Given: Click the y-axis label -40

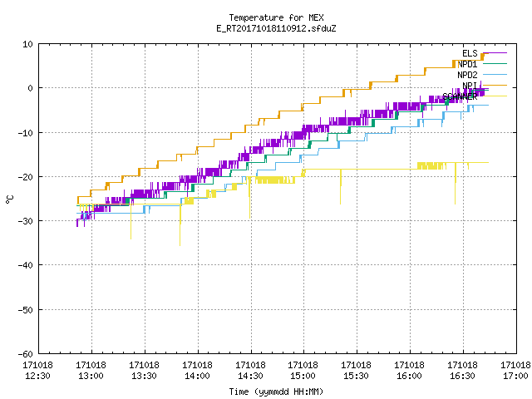Looking at the screenshot, I should click(26, 265).
